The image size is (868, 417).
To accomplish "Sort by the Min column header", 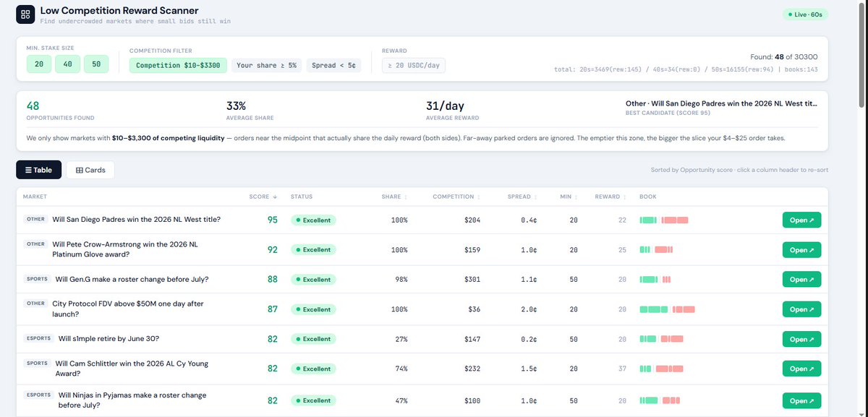I will tap(569, 197).
